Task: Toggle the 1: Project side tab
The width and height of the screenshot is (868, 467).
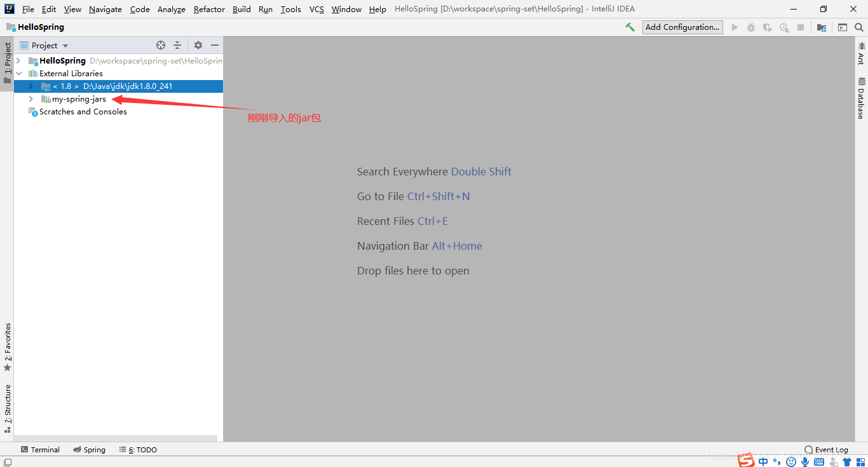Action: (x=7, y=64)
